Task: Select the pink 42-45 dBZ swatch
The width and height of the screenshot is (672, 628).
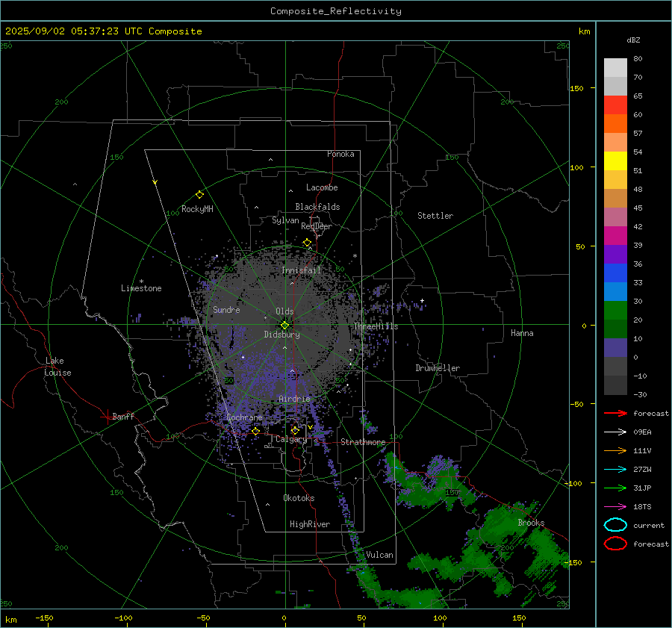Action: pos(615,217)
